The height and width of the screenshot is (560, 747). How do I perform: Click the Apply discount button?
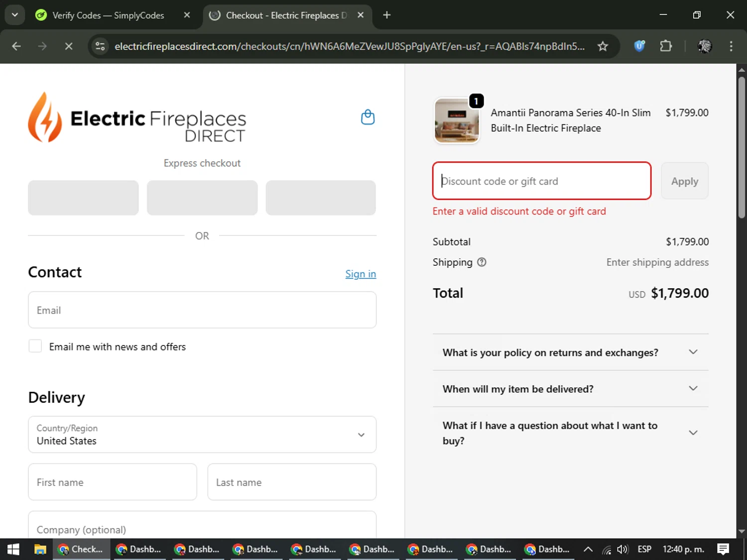685,181
